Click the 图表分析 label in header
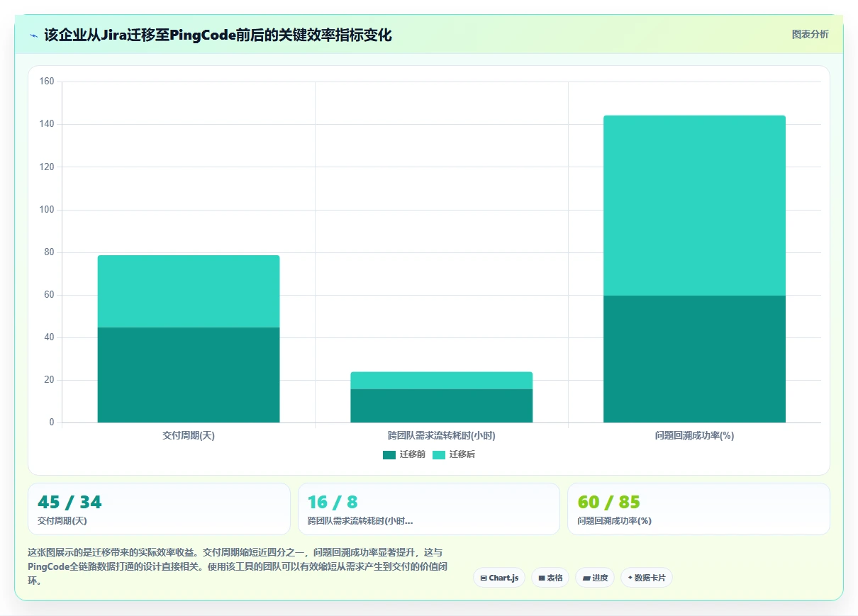 [x=810, y=34]
